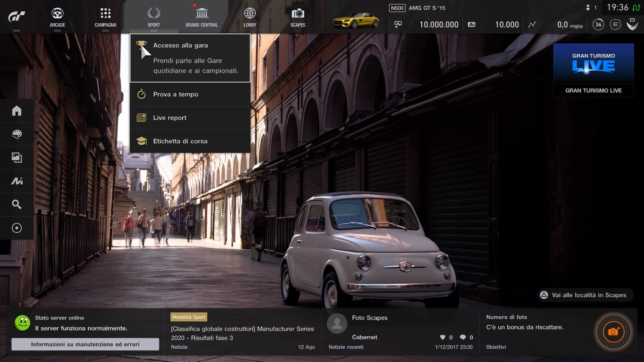
Task: Click the driver rating E badge
Action: pos(615,25)
